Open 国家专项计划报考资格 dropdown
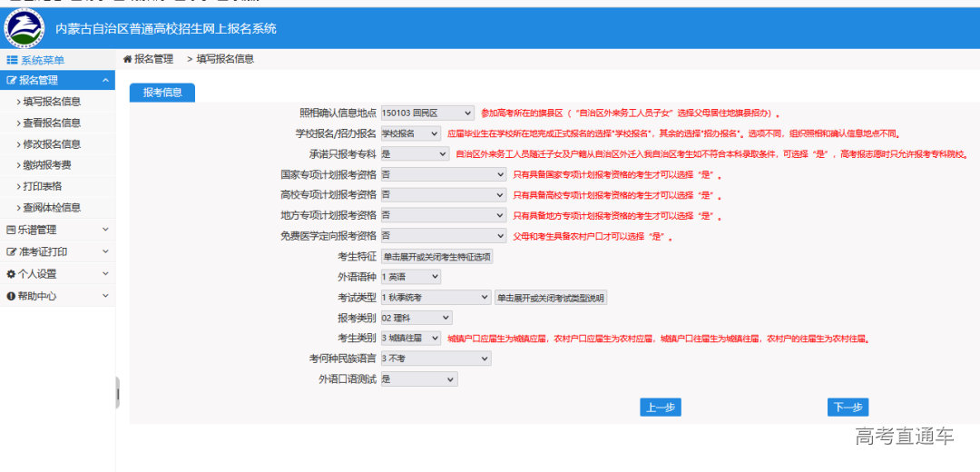The image size is (980, 472). tap(443, 174)
